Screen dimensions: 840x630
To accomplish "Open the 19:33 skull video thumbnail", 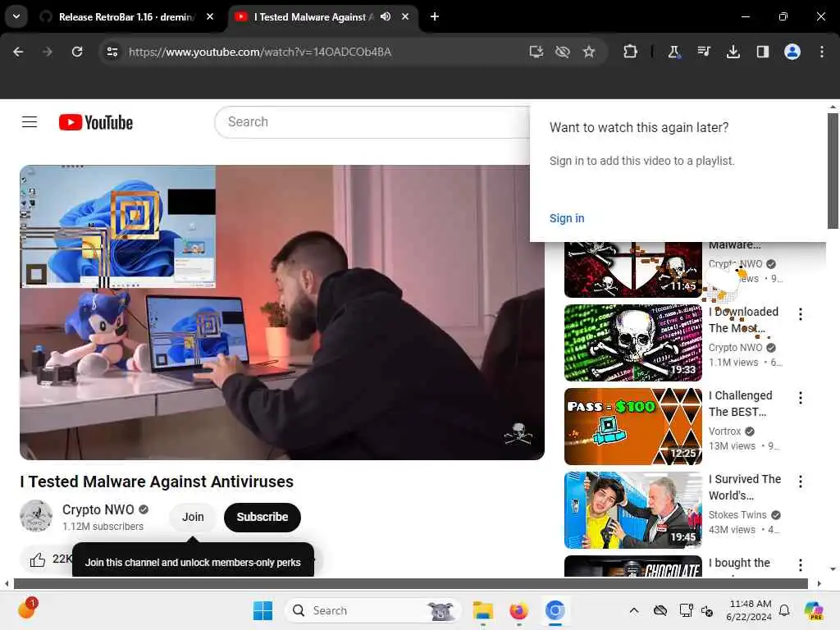I will pyautogui.click(x=632, y=343).
